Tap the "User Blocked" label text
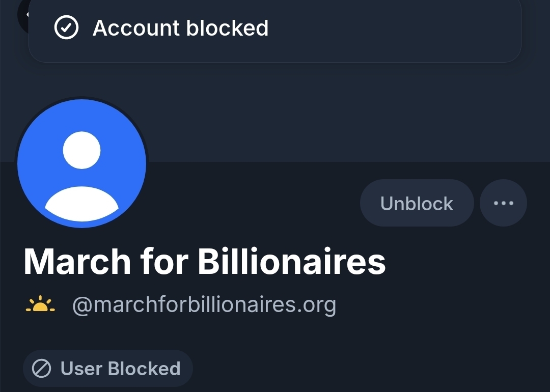The width and height of the screenshot is (550, 392). coord(120,369)
